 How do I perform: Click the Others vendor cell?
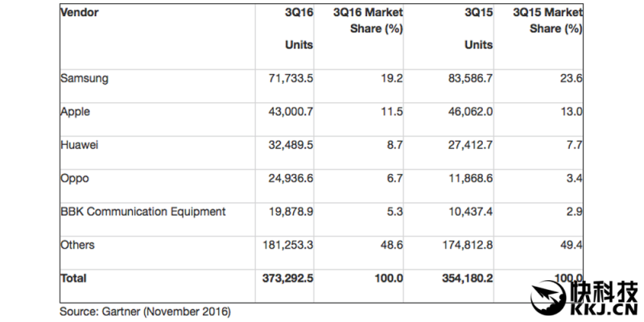(79, 245)
